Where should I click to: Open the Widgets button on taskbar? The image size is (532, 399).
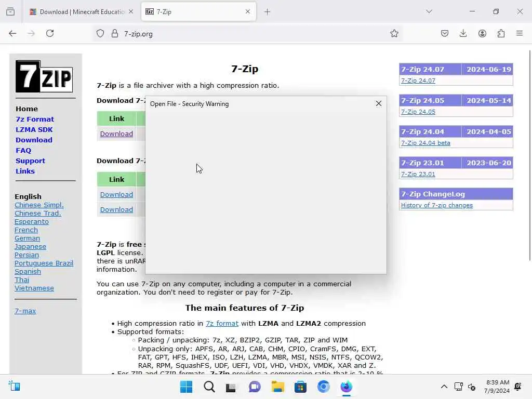coord(15,386)
